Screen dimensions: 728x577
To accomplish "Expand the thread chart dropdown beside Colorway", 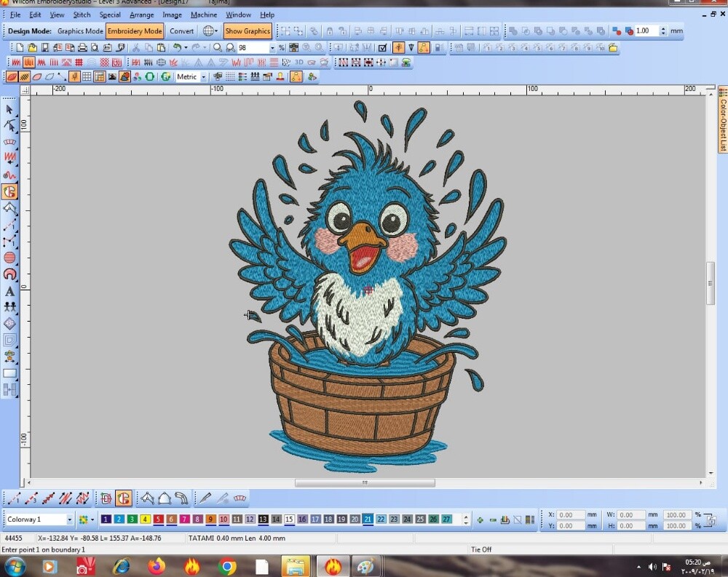I will 92,520.
